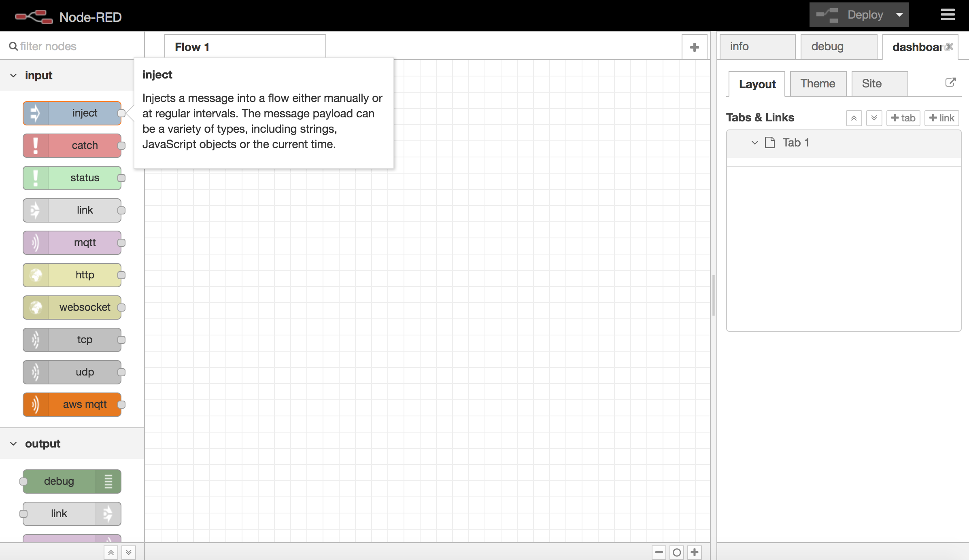
Task: Open the Theme dashboard tab
Action: pos(818,84)
